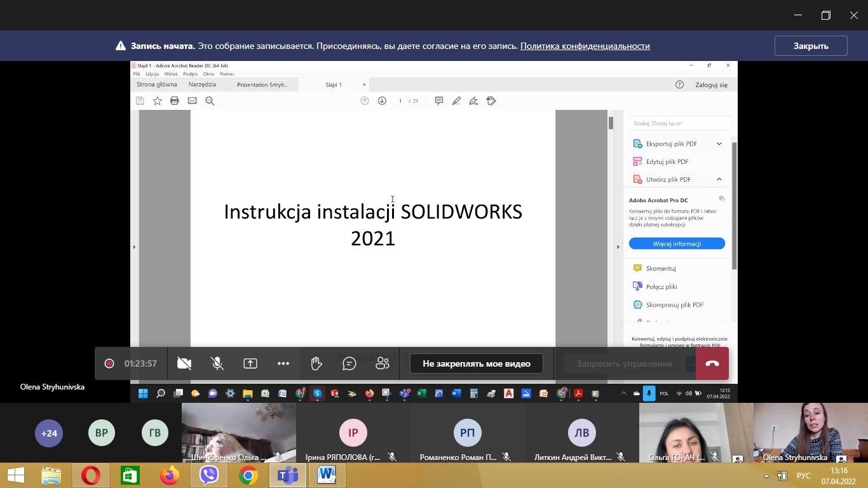Open the "Połącz pliki" tool
This screenshot has height=488, width=868.
pos(661,287)
